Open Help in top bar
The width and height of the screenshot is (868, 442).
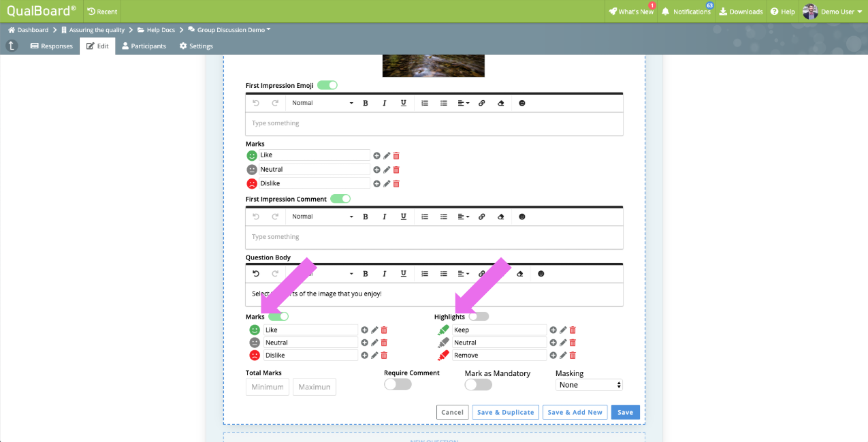[x=783, y=12]
